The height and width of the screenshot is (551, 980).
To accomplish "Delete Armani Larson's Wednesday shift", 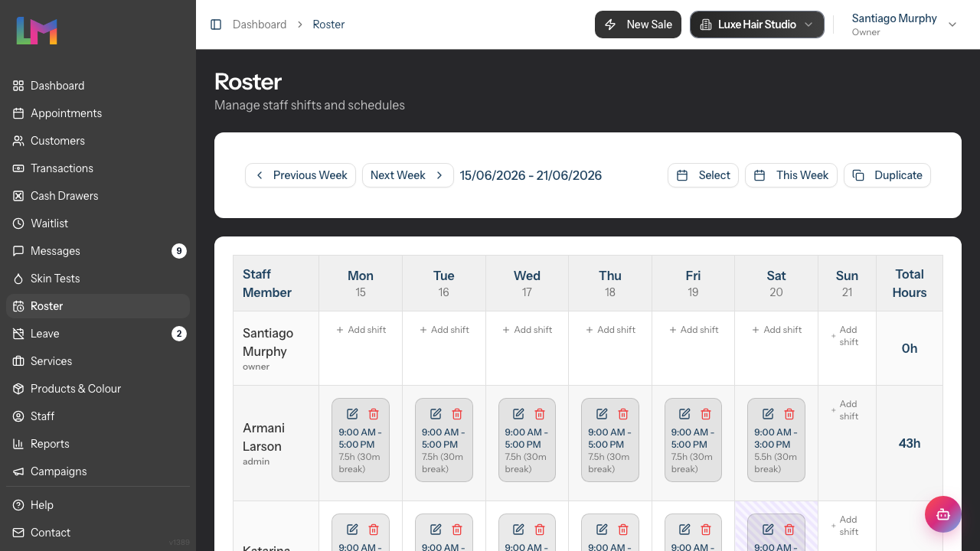I will tap(540, 414).
